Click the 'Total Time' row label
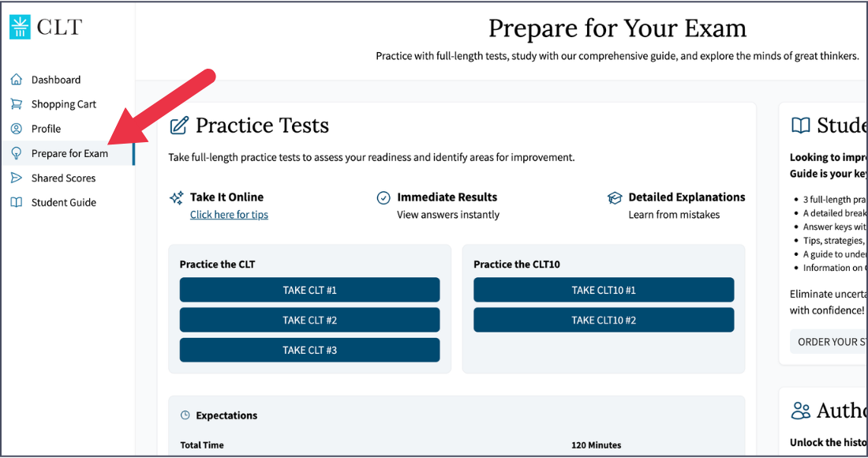 (202, 445)
